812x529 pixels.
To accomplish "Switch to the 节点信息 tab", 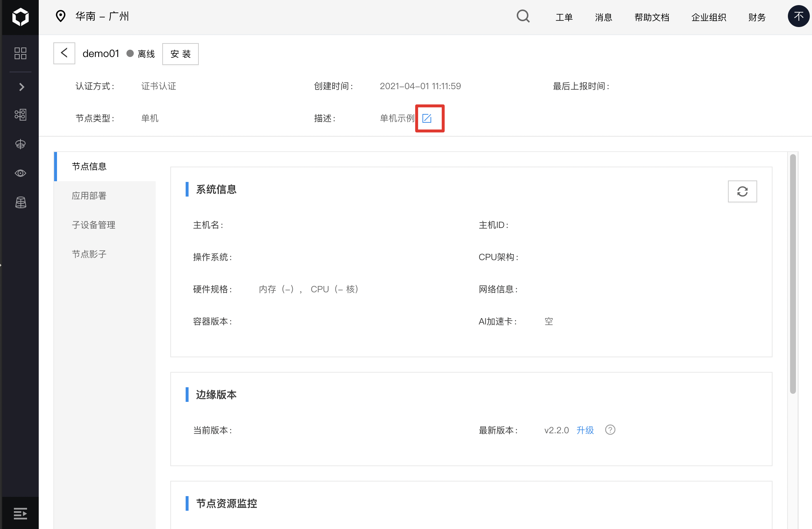I will point(105,167).
